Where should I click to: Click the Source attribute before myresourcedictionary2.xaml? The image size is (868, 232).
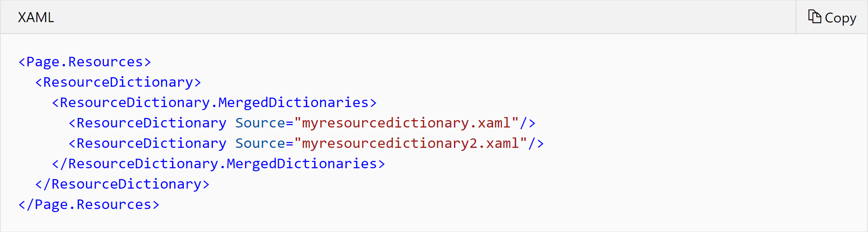[260, 144]
